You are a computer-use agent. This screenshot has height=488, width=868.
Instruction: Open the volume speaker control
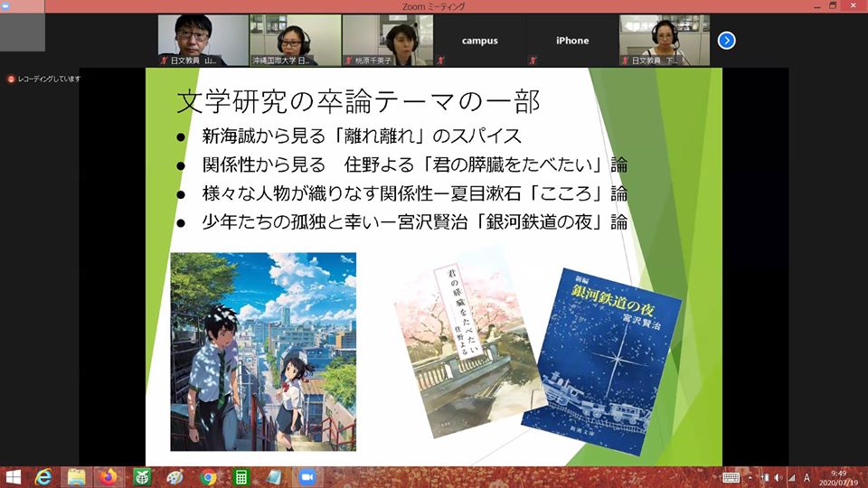coord(779,477)
